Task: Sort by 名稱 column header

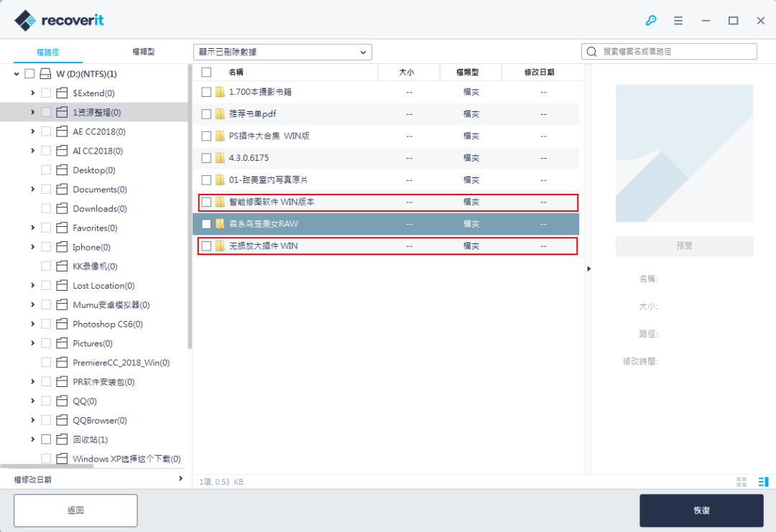Action: [x=236, y=73]
